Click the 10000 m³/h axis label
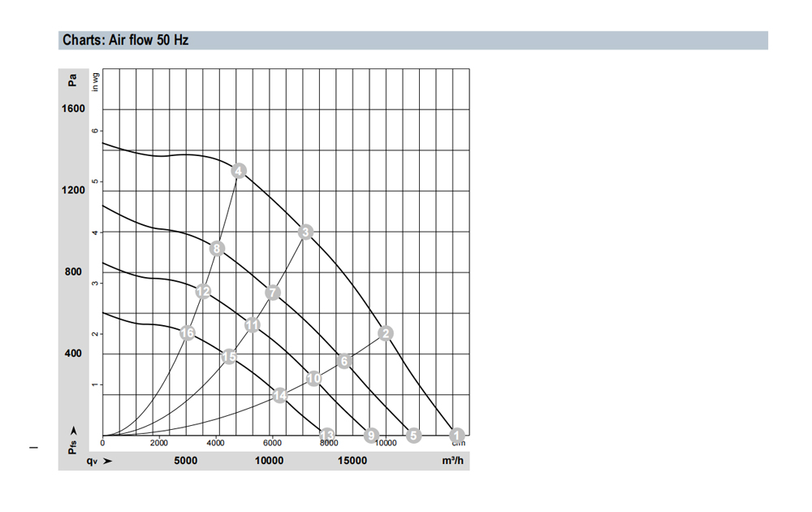The height and width of the screenshot is (512, 812). click(x=269, y=461)
